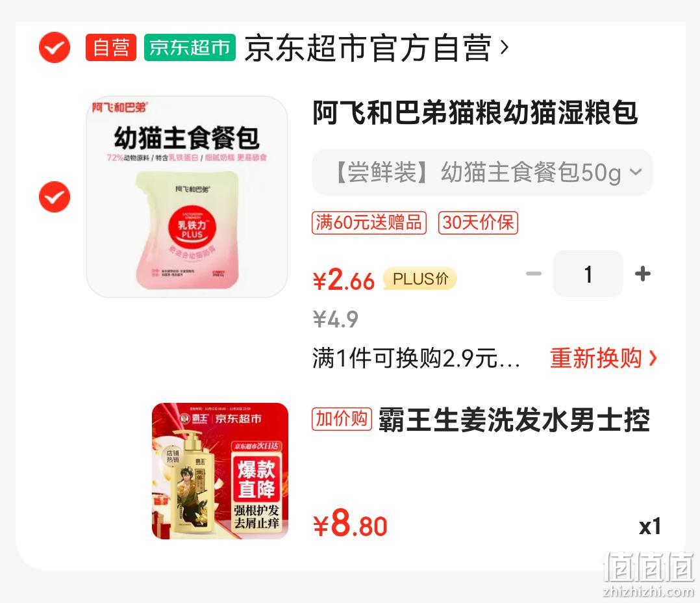This screenshot has width=700, height=603.
Task: Open 京东超市官方自营 store page
Action: (368, 47)
